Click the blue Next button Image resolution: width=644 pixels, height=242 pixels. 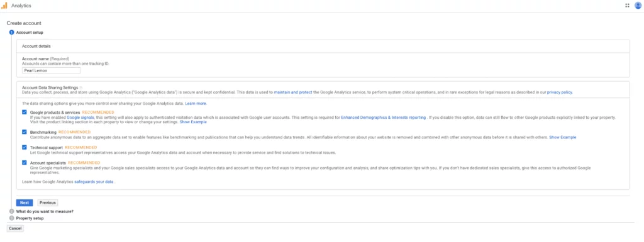pos(25,202)
